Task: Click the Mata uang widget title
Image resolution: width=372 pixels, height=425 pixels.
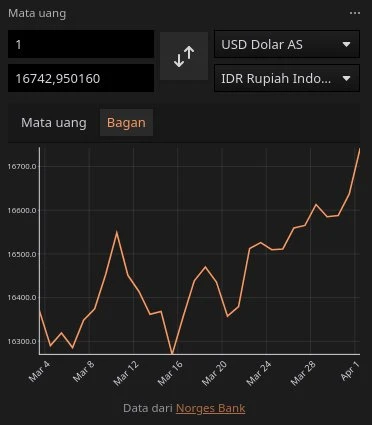Action: point(37,14)
